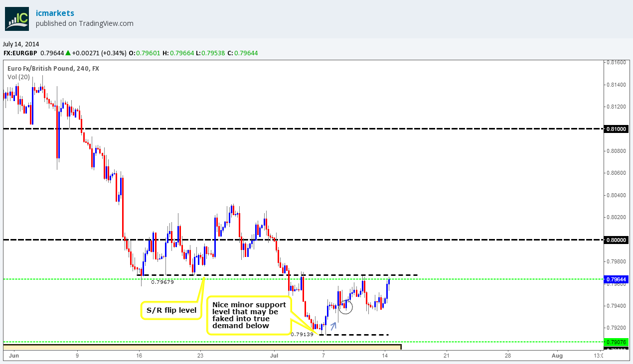
Task: Click the 0.80400 axis value
Action: pyautogui.click(x=617, y=195)
